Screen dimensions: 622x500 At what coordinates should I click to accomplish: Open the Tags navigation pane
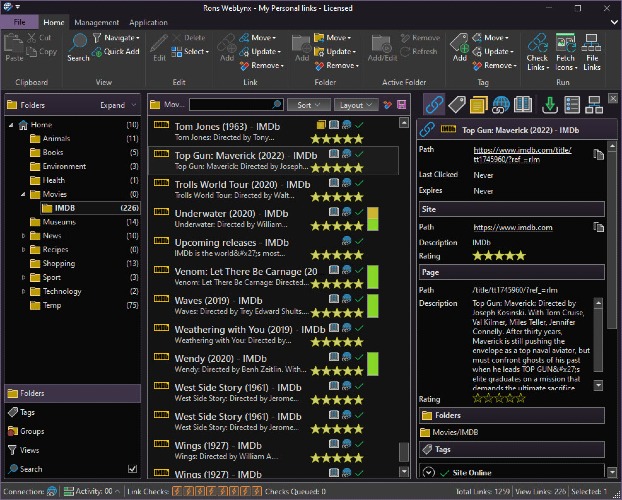click(73, 412)
